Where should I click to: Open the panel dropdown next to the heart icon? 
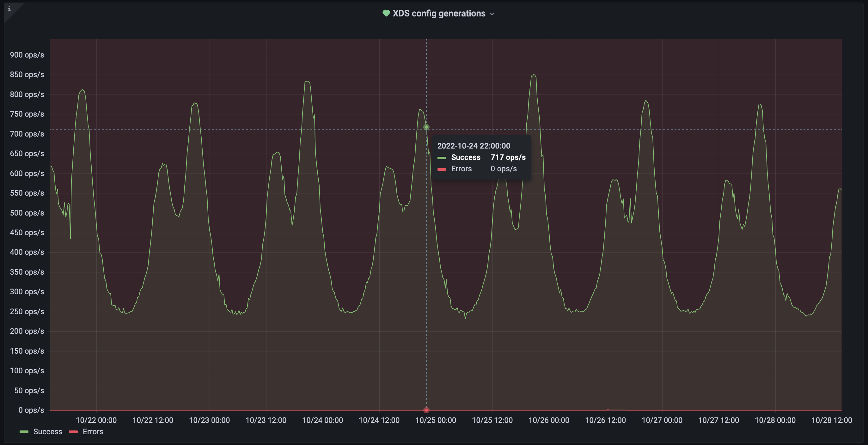[x=492, y=14]
